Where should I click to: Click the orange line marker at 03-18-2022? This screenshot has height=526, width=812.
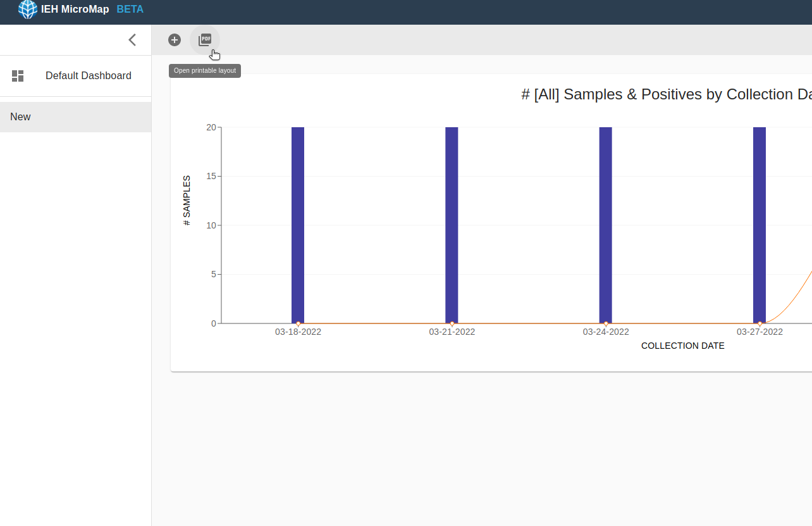click(298, 323)
